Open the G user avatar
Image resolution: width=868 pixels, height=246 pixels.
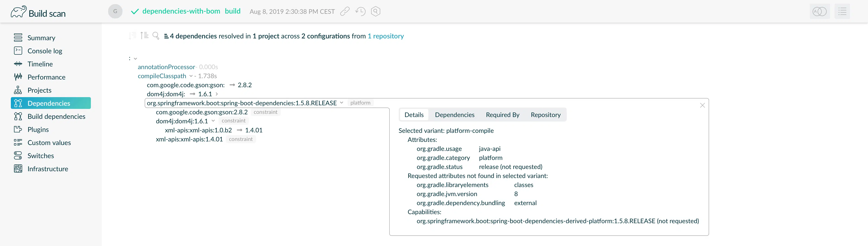[115, 12]
